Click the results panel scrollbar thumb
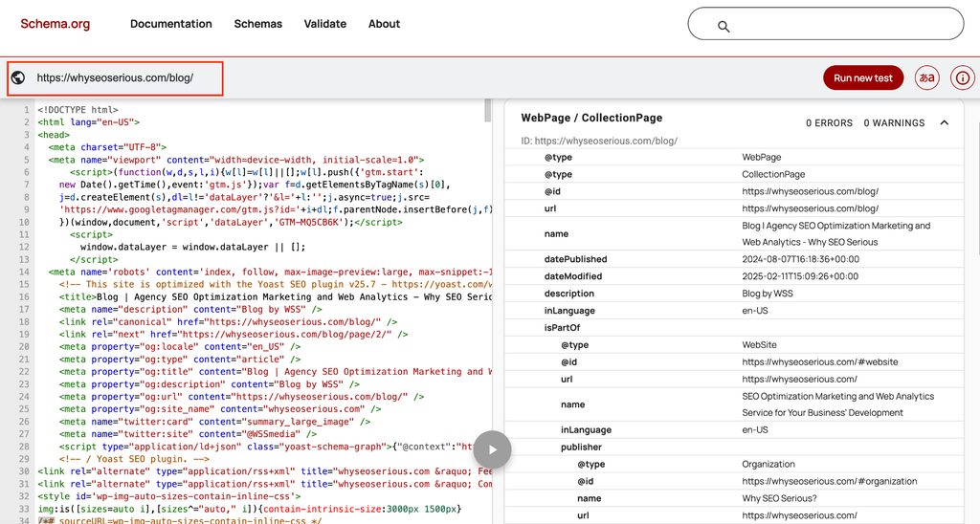Screen dimensions: 980x524 click(x=978, y=178)
